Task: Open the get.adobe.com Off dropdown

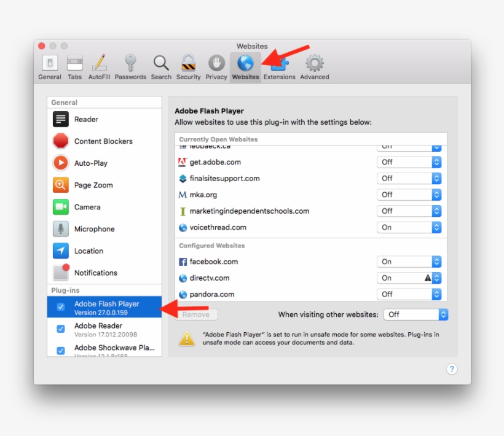Action: click(409, 162)
